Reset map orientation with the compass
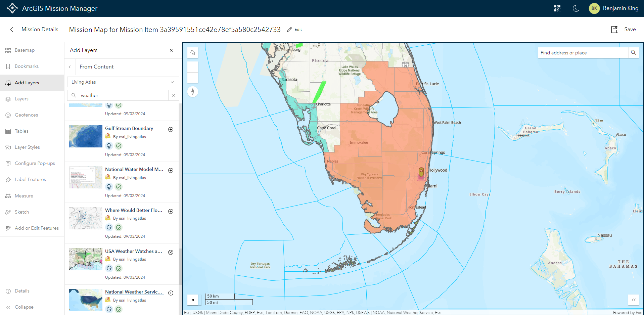Screen dimensions: 644x315 193,91
